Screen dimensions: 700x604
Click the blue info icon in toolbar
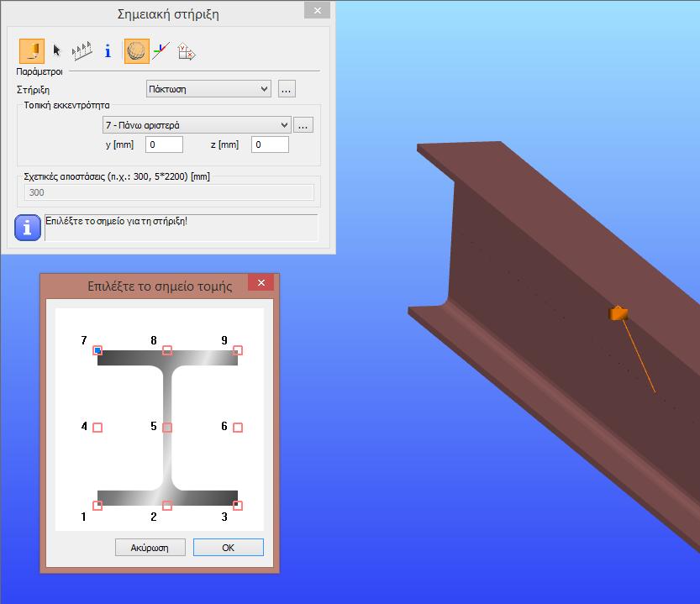click(x=108, y=51)
